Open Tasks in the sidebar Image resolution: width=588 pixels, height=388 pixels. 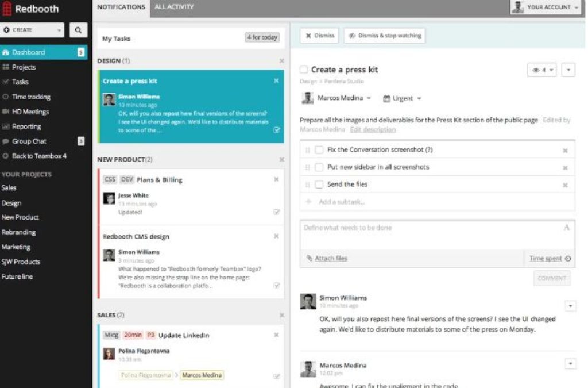tap(20, 82)
